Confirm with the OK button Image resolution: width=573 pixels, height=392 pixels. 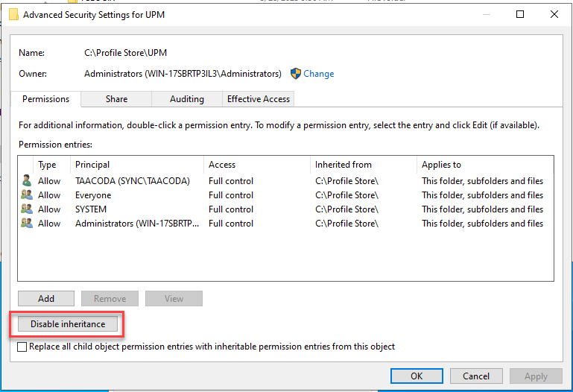[417, 376]
